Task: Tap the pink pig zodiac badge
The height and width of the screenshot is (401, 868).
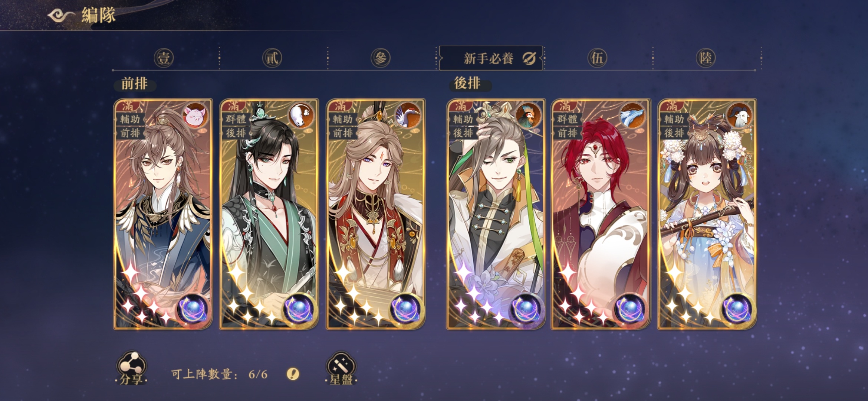Action: click(195, 115)
